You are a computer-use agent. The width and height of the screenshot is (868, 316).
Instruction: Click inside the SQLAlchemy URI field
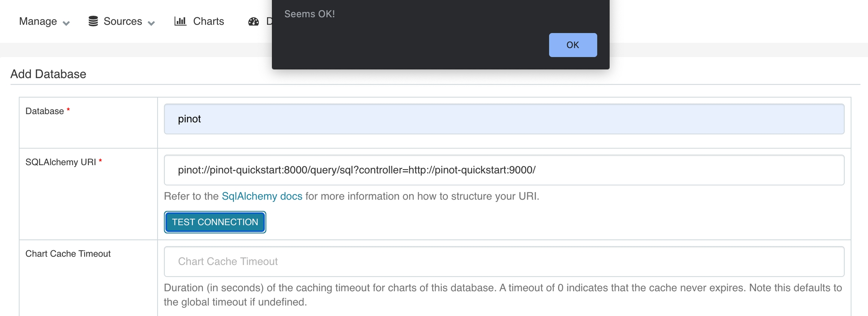tap(504, 170)
